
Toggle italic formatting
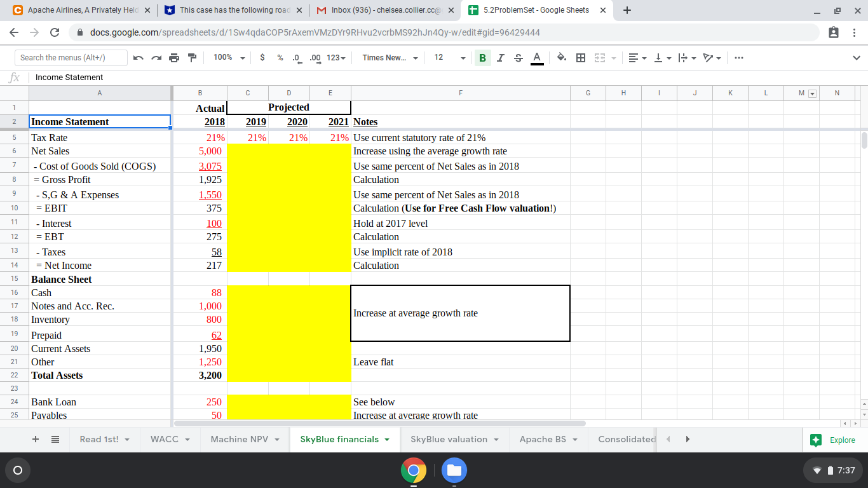500,57
